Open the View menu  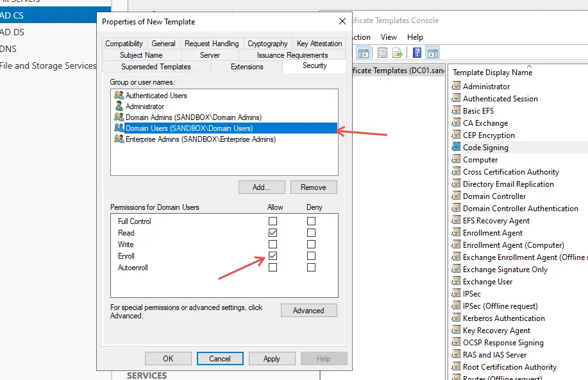pos(389,37)
